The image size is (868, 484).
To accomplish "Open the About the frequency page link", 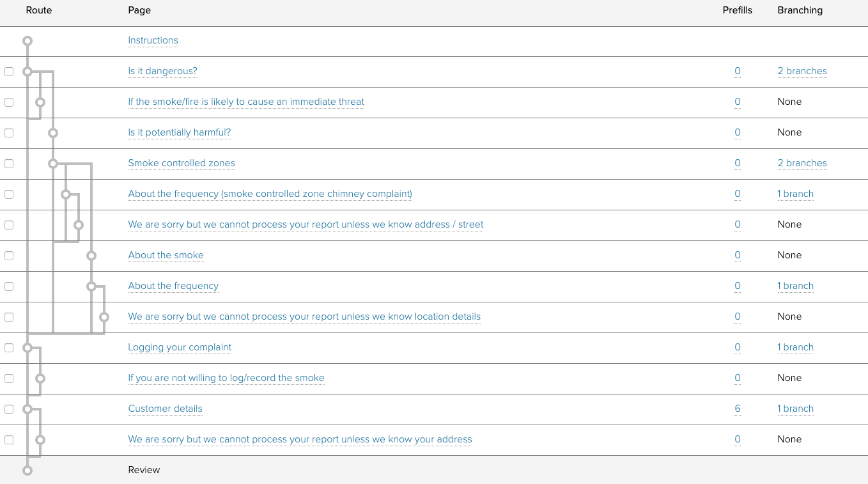I will 173,286.
